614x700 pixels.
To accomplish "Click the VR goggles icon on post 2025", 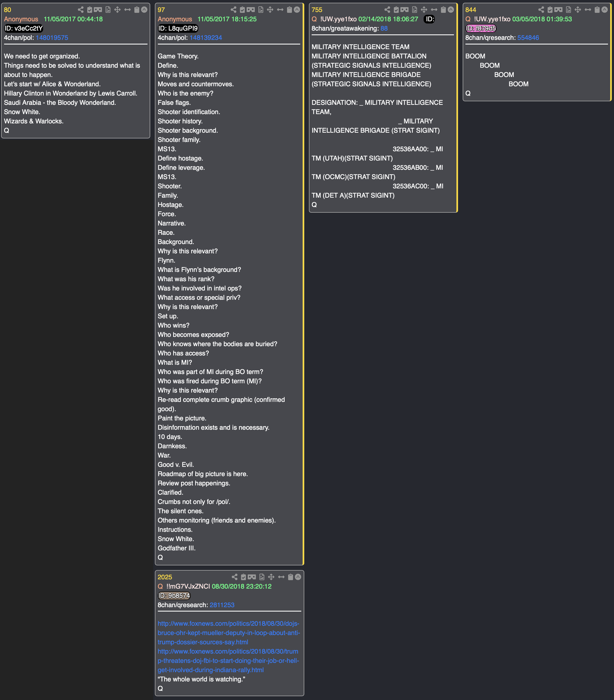I will (252, 577).
